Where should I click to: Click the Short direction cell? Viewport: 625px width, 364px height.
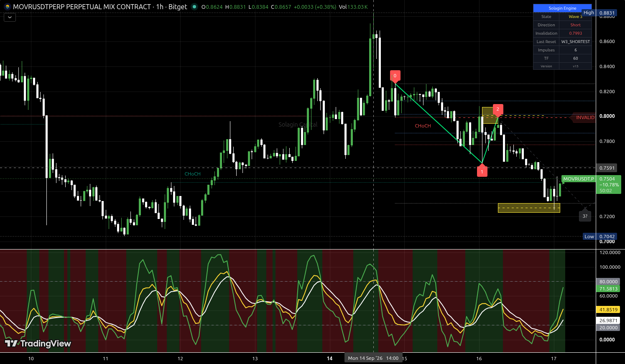pyautogui.click(x=575, y=25)
